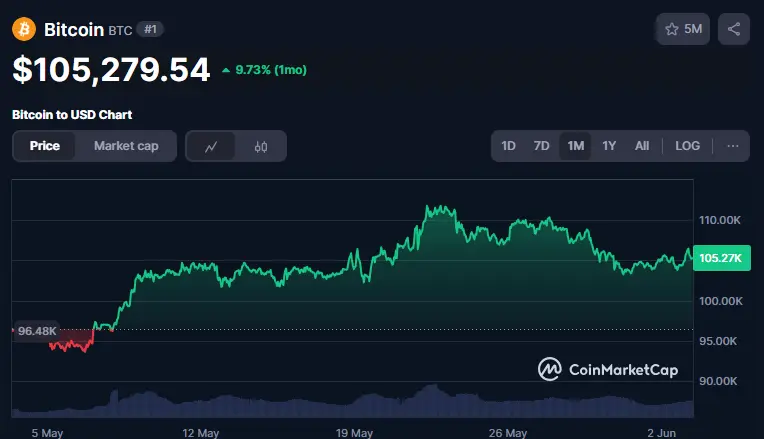The width and height of the screenshot is (764, 439).
Task: Add Bitcoin to watchlist via star button
Action: [683, 29]
